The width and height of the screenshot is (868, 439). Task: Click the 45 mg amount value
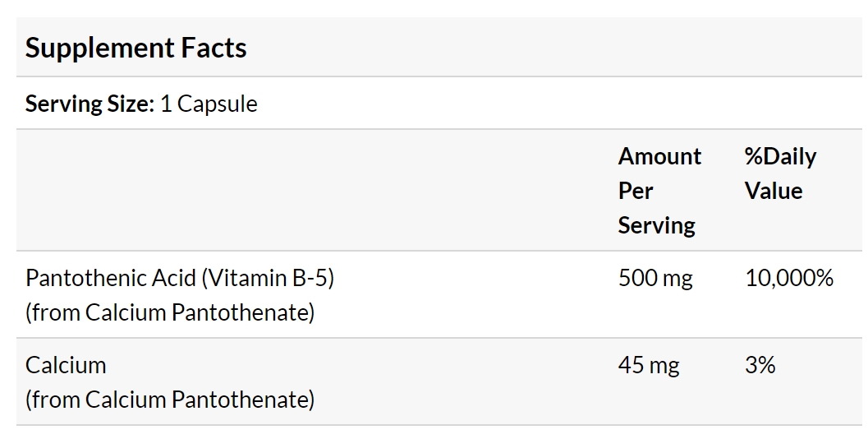pyautogui.click(x=648, y=365)
